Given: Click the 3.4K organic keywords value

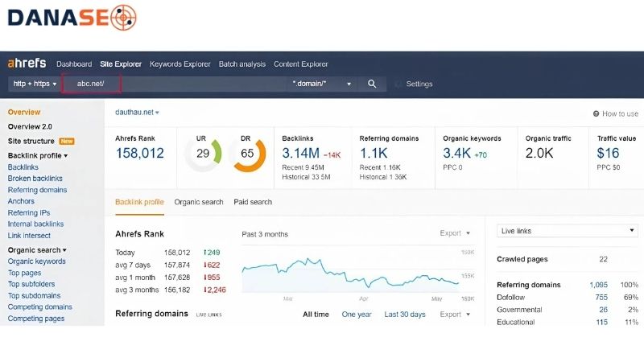Looking at the screenshot, I should tap(456, 153).
